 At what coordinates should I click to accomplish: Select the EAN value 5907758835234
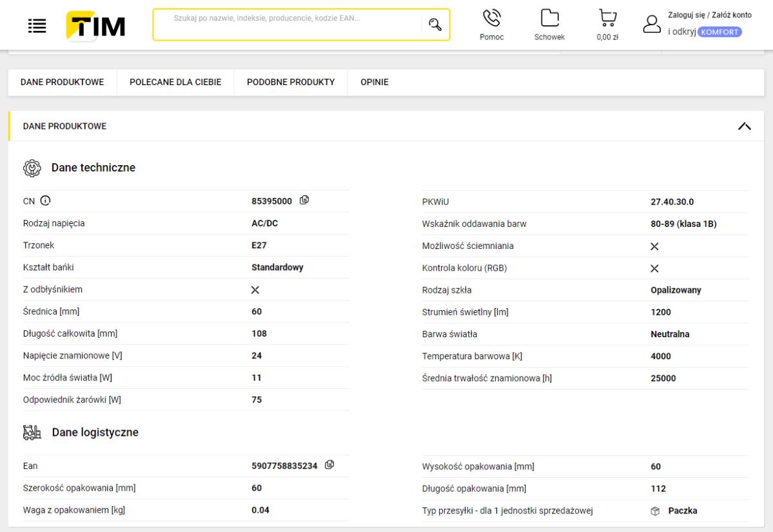[x=284, y=466]
